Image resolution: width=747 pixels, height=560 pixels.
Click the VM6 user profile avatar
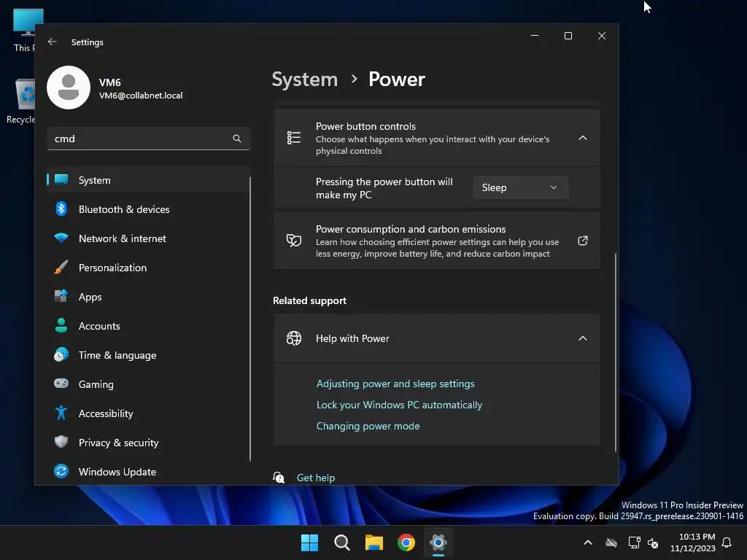point(69,87)
